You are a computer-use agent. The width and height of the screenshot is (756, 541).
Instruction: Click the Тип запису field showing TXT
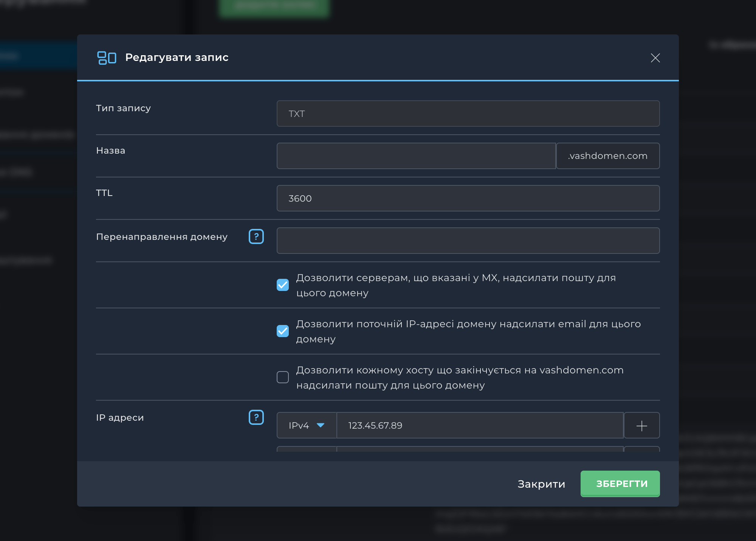click(468, 113)
